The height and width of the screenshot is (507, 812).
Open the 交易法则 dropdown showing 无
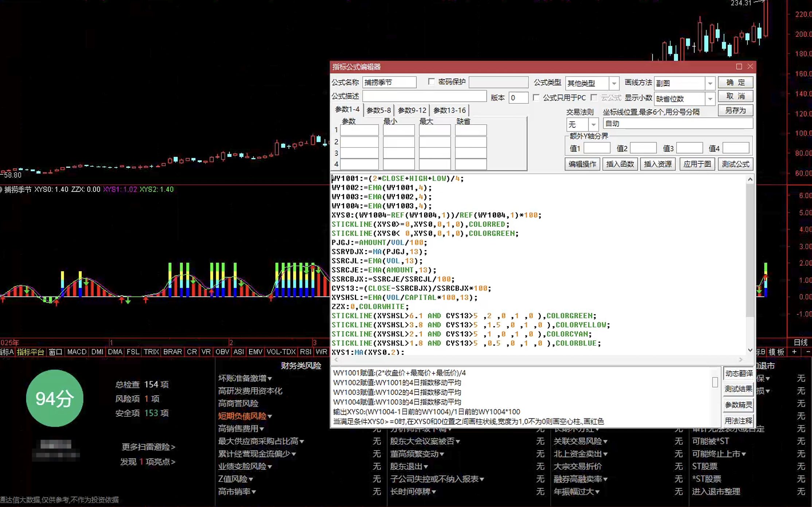coord(593,125)
